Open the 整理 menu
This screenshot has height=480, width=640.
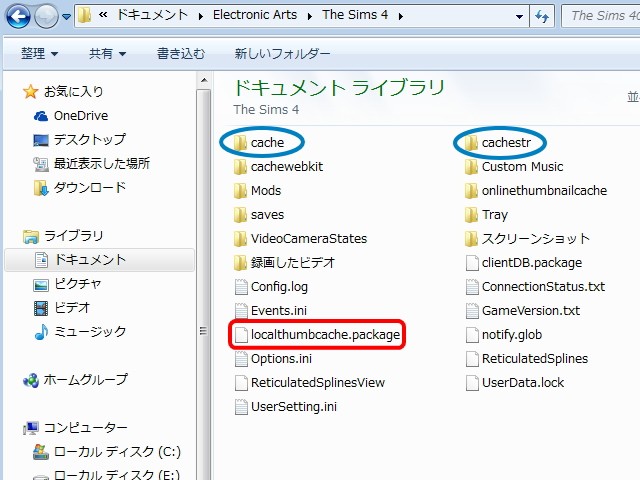(x=39, y=53)
